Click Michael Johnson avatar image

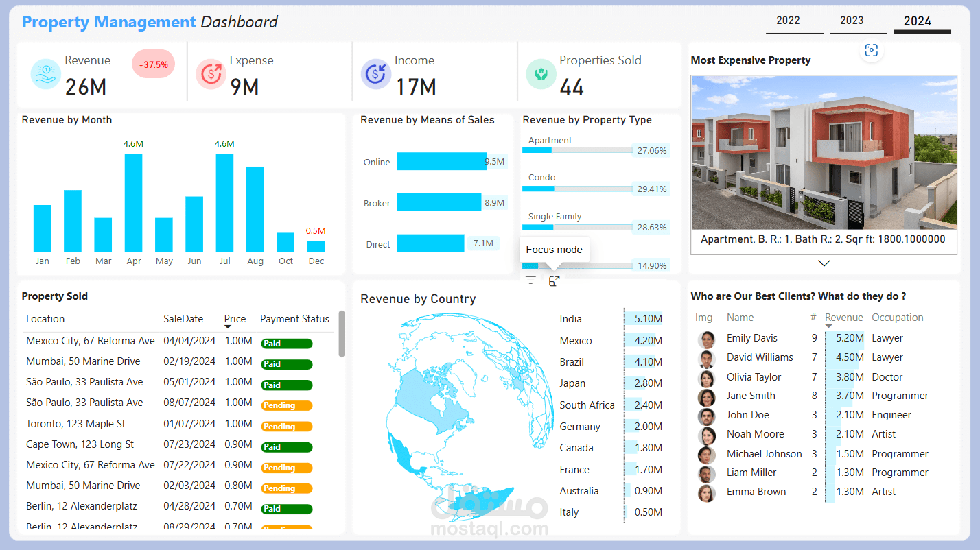click(x=706, y=455)
